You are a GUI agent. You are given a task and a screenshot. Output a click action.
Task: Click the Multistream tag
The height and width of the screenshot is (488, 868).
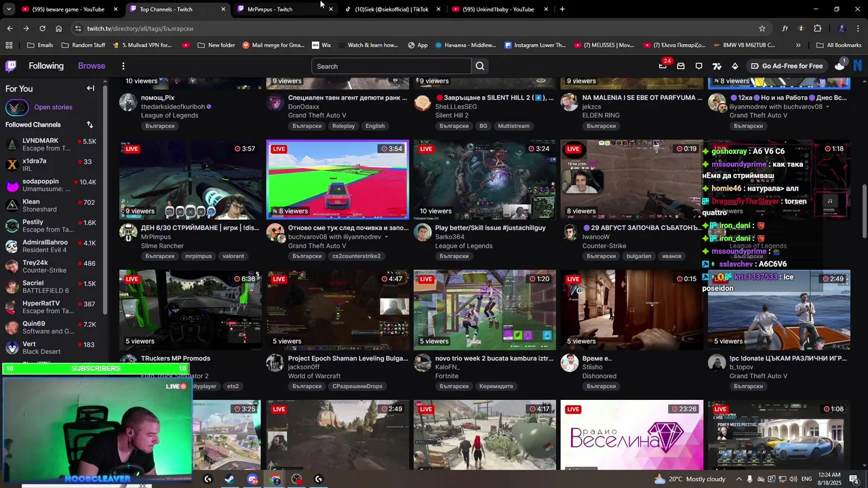[513, 126]
